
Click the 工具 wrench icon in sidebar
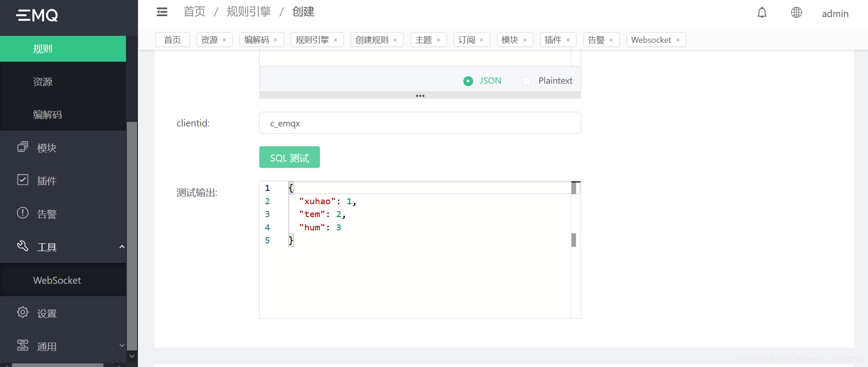(23, 246)
